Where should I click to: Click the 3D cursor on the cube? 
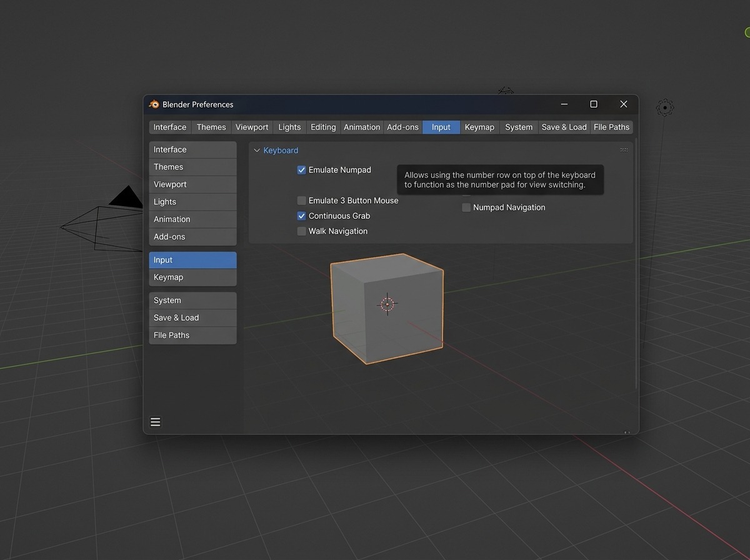[x=387, y=304]
